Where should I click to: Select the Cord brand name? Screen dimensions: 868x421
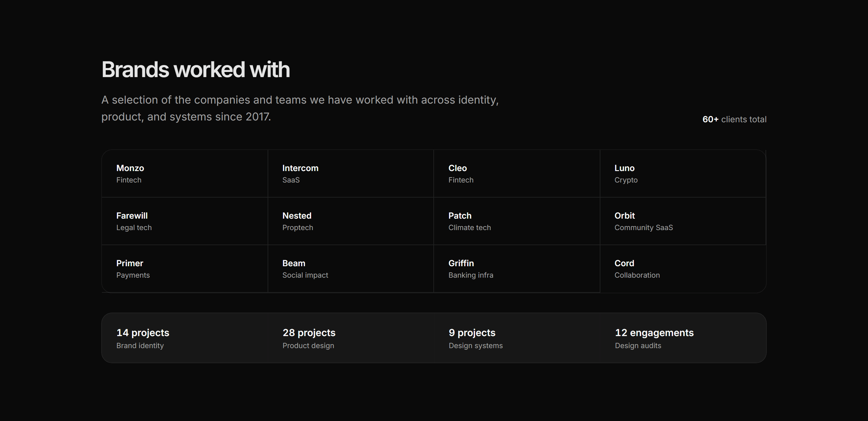tap(624, 263)
